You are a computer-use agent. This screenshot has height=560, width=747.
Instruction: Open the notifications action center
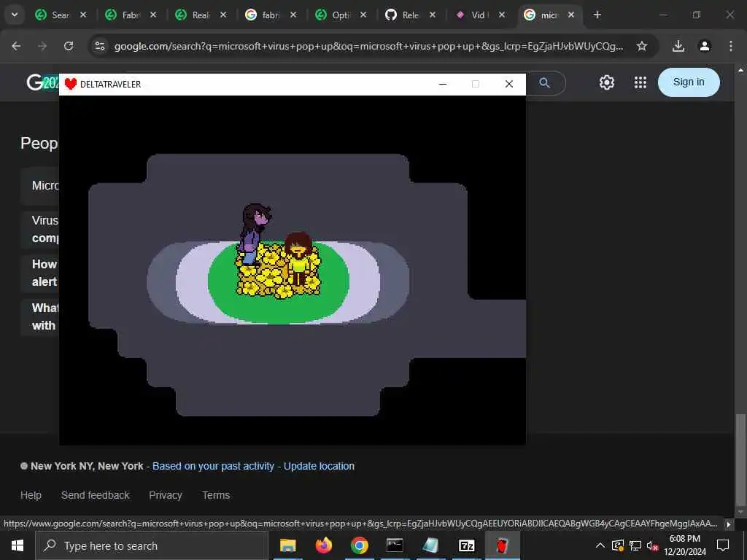pos(723,545)
